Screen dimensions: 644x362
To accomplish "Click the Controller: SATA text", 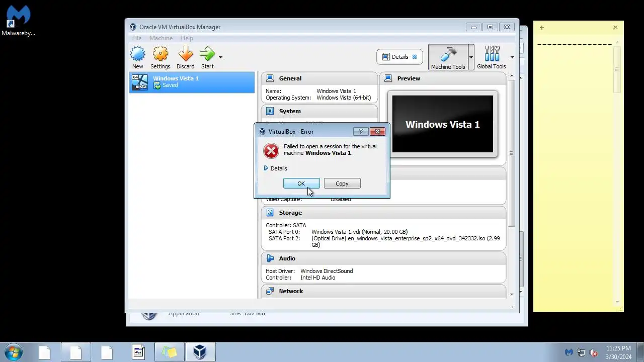I will click(286, 225).
